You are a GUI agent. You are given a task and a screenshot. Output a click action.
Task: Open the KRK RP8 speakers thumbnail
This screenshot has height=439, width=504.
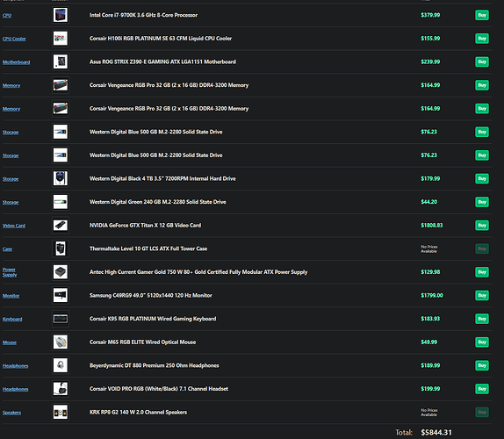pos(60,412)
